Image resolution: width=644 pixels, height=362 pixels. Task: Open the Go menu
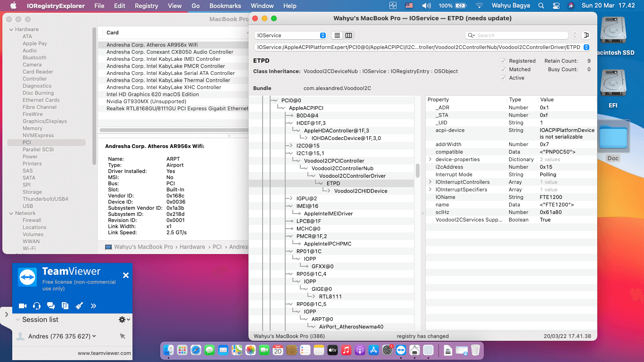196,6
